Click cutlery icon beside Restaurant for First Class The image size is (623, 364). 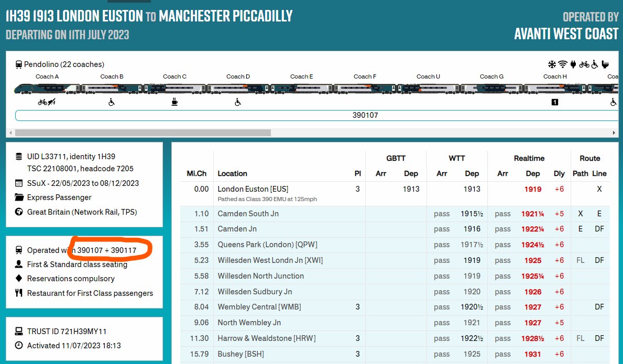[x=19, y=293]
